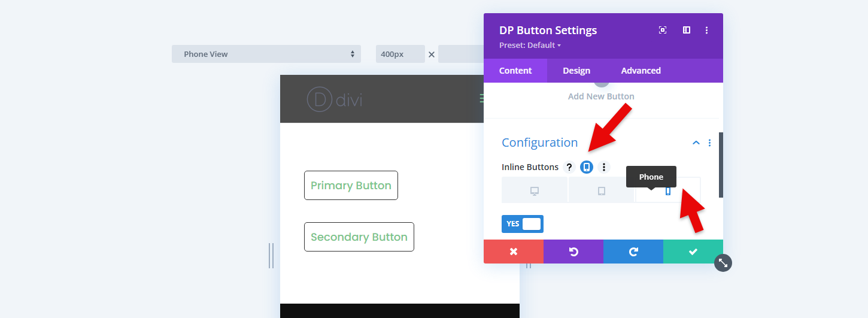Click the modal resize handle icon
This screenshot has width=868, height=318.
pyautogui.click(x=723, y=262)
